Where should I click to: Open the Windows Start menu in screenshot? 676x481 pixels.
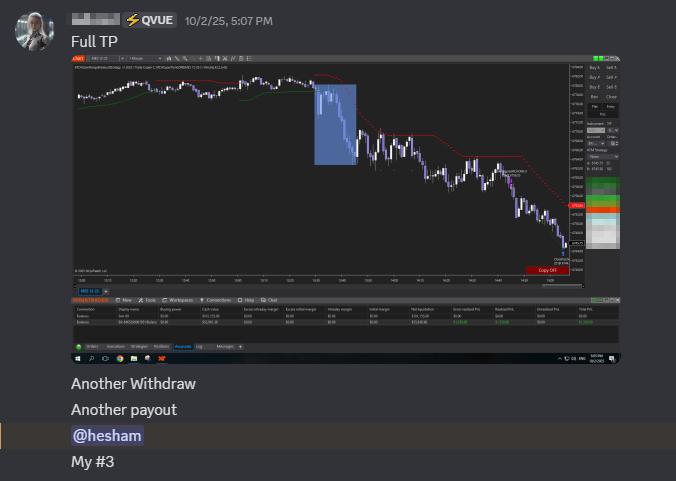point(77,357)
